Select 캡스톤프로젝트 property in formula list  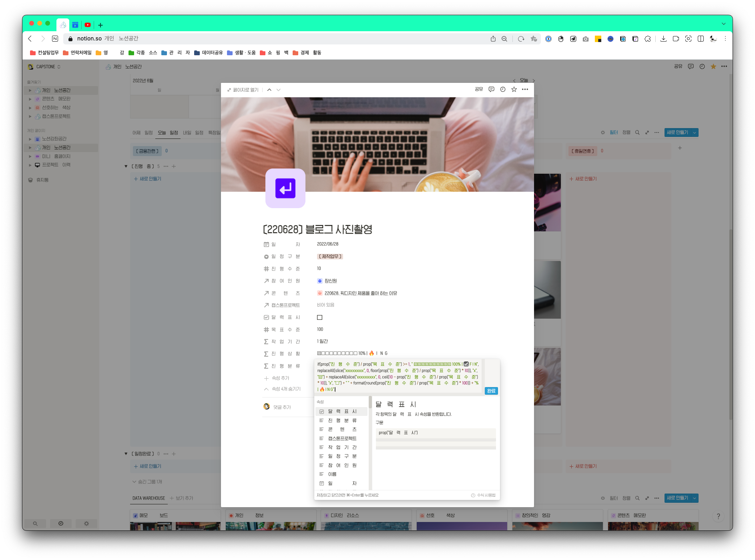point(341,438)
